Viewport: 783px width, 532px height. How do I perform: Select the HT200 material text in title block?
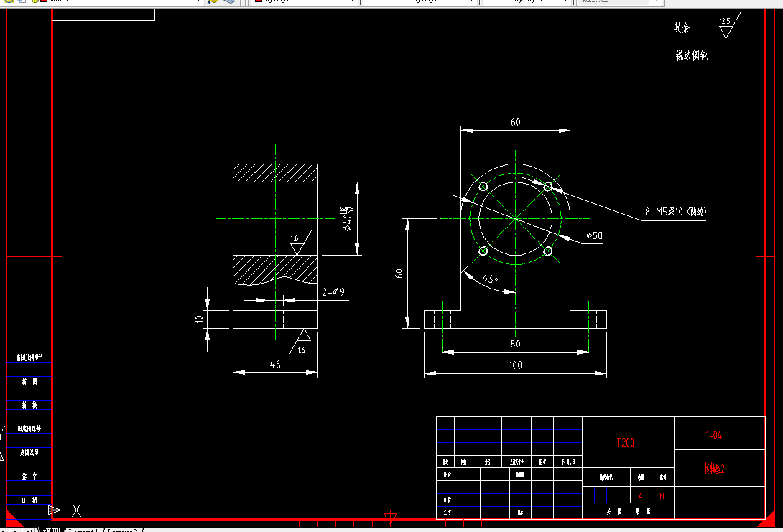pyautogui.click(x=624, y=443)
